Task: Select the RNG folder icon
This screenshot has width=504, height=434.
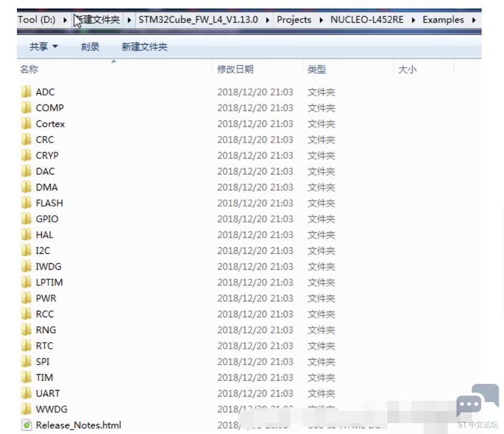Action: (27, 329)
